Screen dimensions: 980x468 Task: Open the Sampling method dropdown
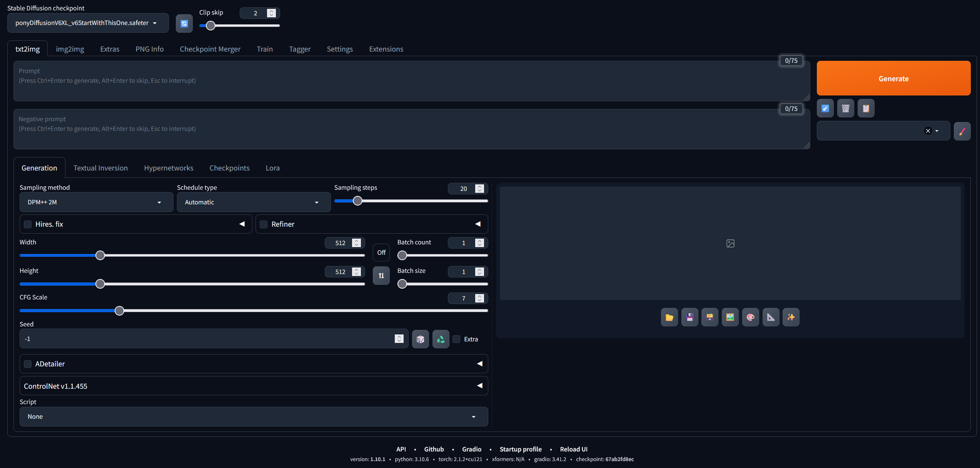96,202
